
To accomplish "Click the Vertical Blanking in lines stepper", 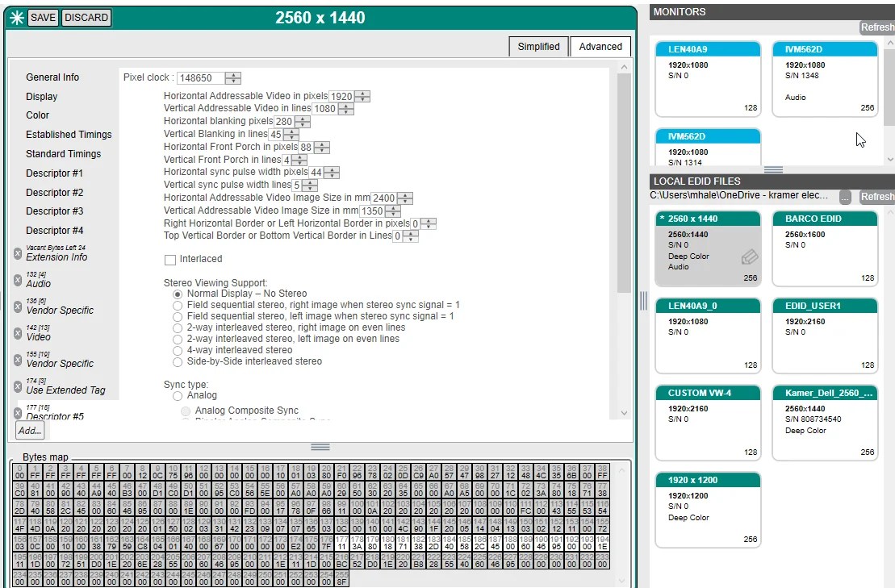I will [x=291, y=135].
